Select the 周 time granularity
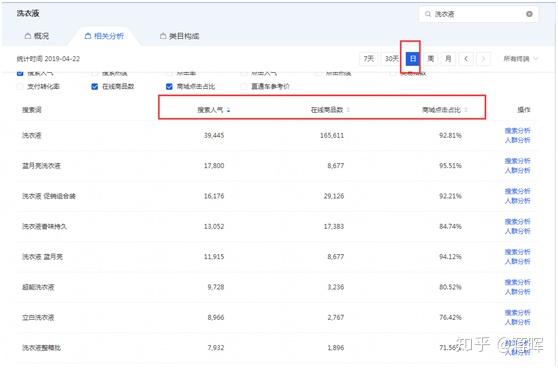This screenshot has height=368, width=558. tap(431, 59)
